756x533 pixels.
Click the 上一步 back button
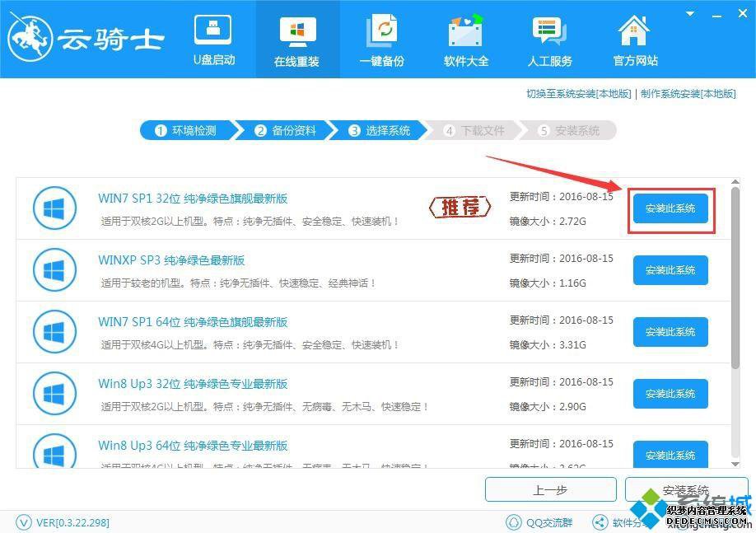click(x=551, y=490)
